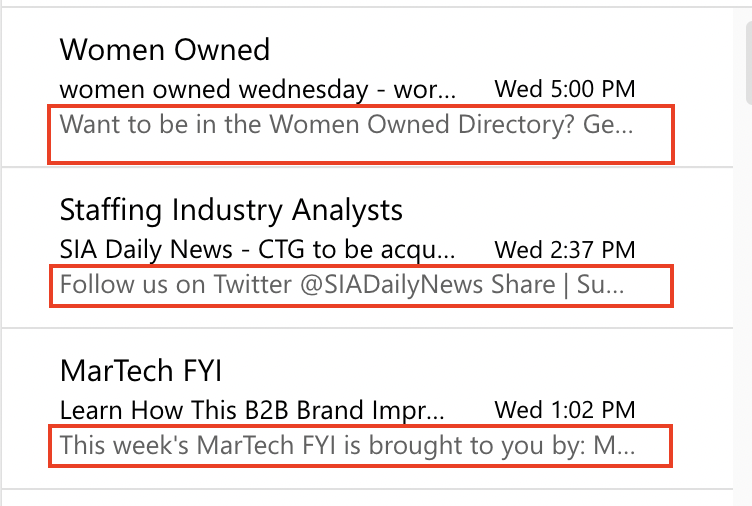Open the Women Owned sender email

click(164, 49)
